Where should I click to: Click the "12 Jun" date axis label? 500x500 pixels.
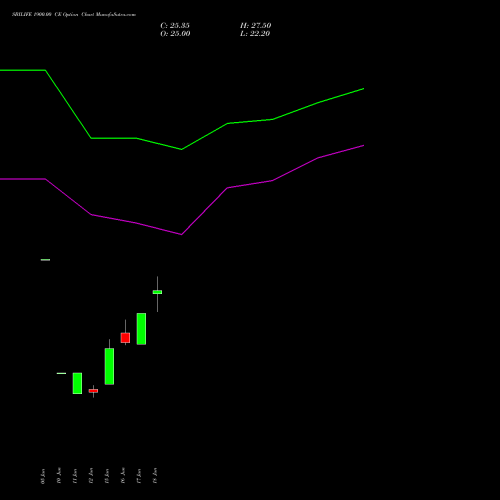[x=91, y=476]
